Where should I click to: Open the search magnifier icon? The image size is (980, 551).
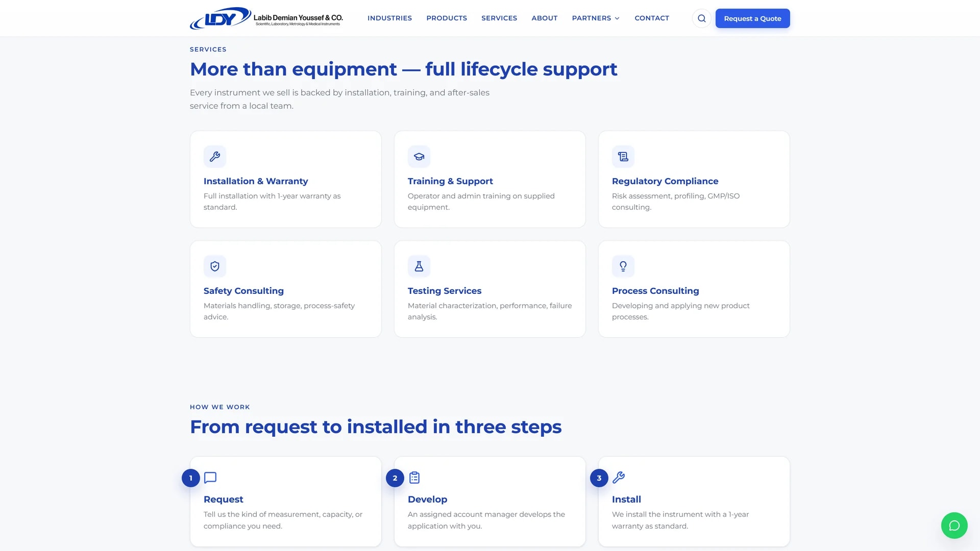pyautogui.click(x=702, y=18)
